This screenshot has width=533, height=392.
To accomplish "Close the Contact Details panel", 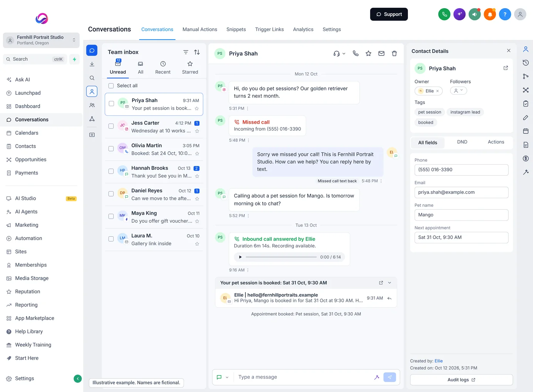I will tap(509, 51).
